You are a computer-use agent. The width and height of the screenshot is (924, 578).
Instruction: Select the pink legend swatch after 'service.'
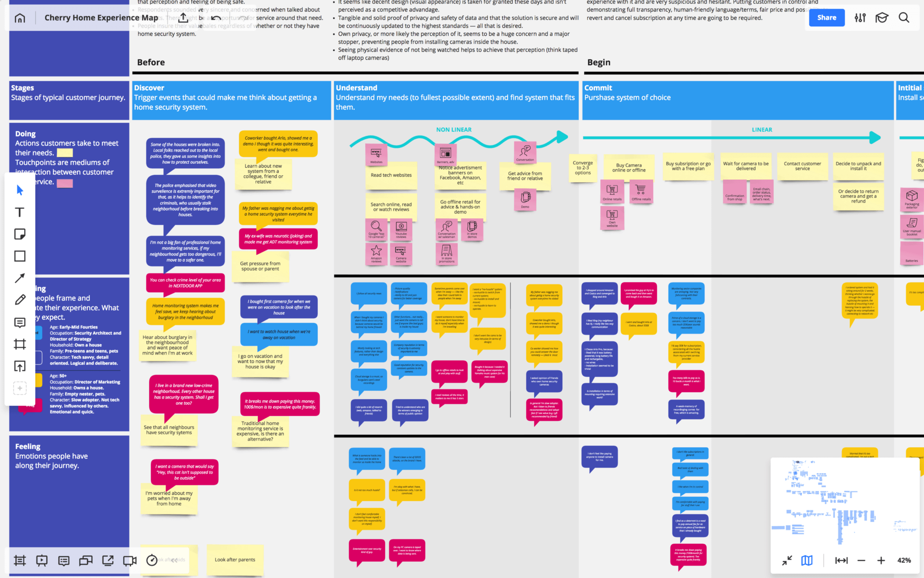coord(65,183)
